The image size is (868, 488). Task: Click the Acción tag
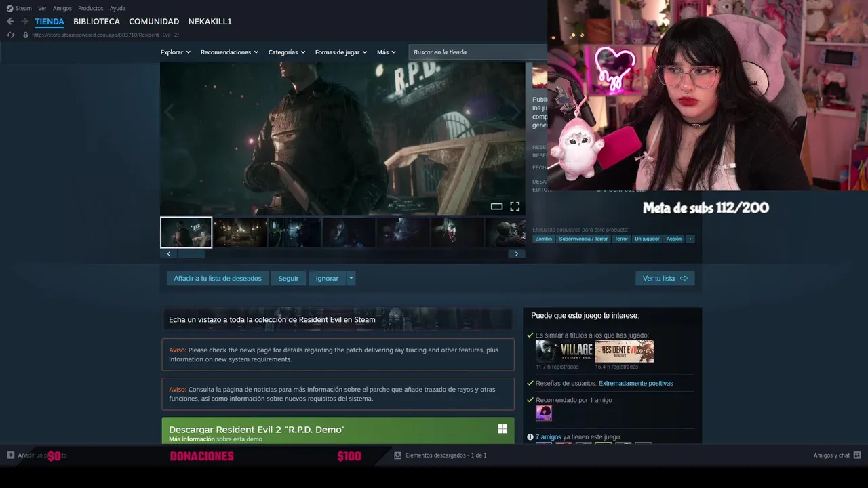point(674,239)
